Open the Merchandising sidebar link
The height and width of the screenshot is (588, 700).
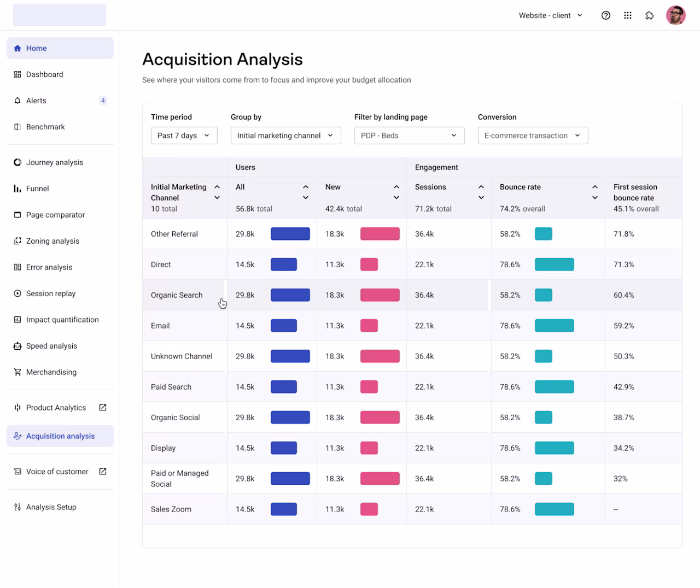tap(60, 372)
